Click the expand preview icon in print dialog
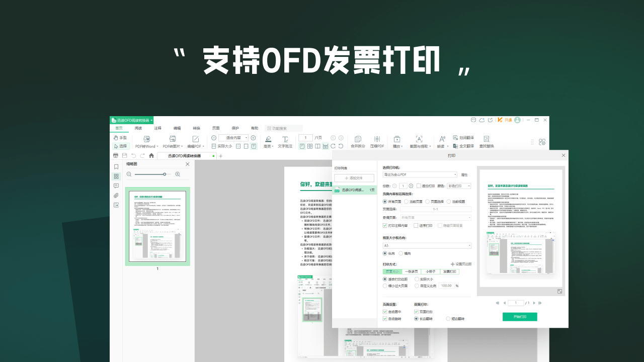The height and width of the screenshot is (362, 644). [x=559, y=291]
